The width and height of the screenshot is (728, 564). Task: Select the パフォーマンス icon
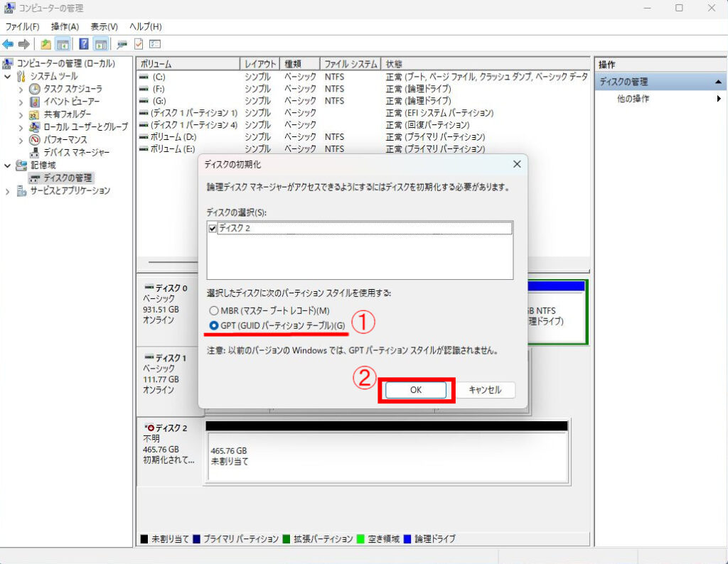point(35,139)
